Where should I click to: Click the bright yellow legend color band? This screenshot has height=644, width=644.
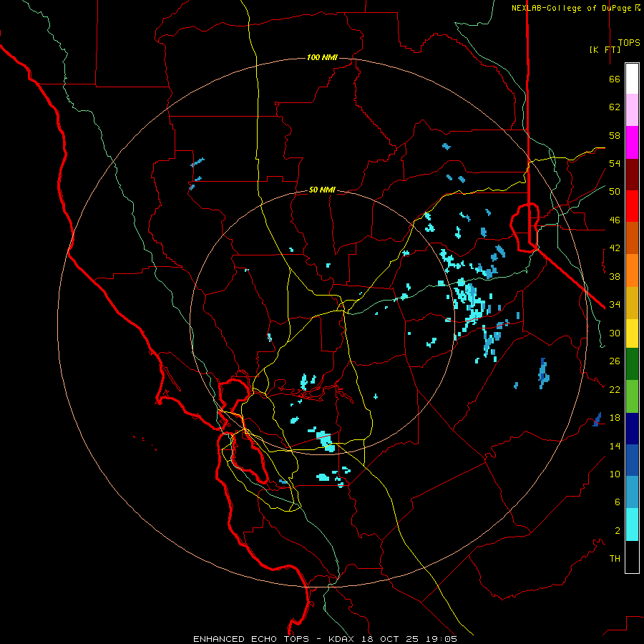[632, 333]
